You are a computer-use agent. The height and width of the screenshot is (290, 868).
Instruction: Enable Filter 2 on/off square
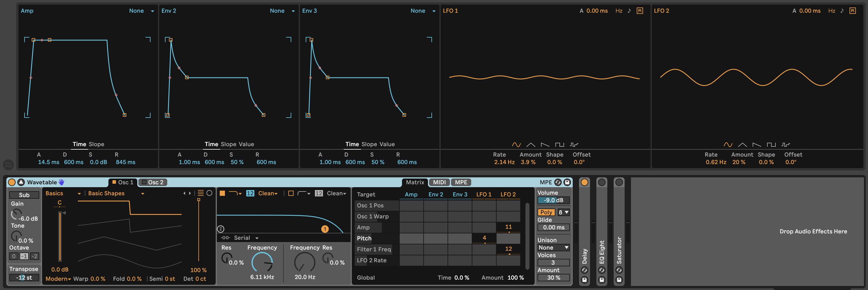pos(291,194)
